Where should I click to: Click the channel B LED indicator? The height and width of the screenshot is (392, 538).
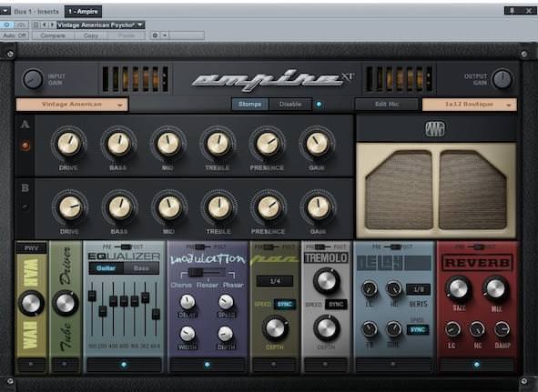click(25, 207)
